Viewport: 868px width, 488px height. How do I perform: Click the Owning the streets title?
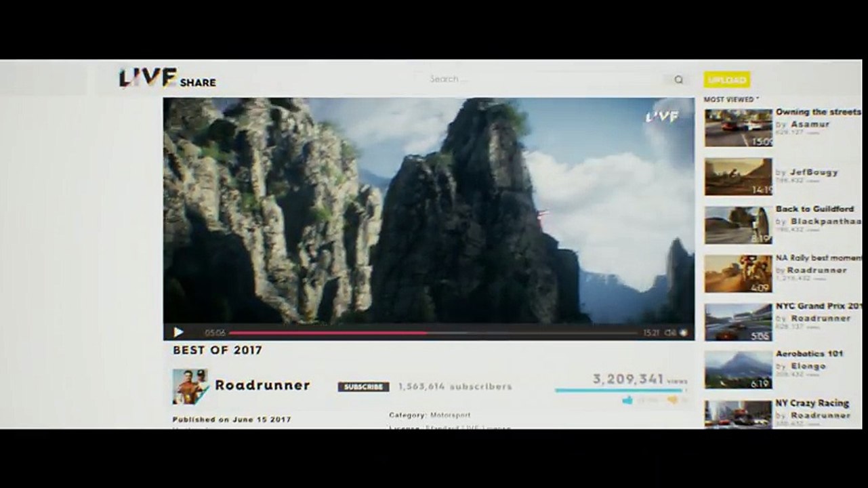point(819,112)
